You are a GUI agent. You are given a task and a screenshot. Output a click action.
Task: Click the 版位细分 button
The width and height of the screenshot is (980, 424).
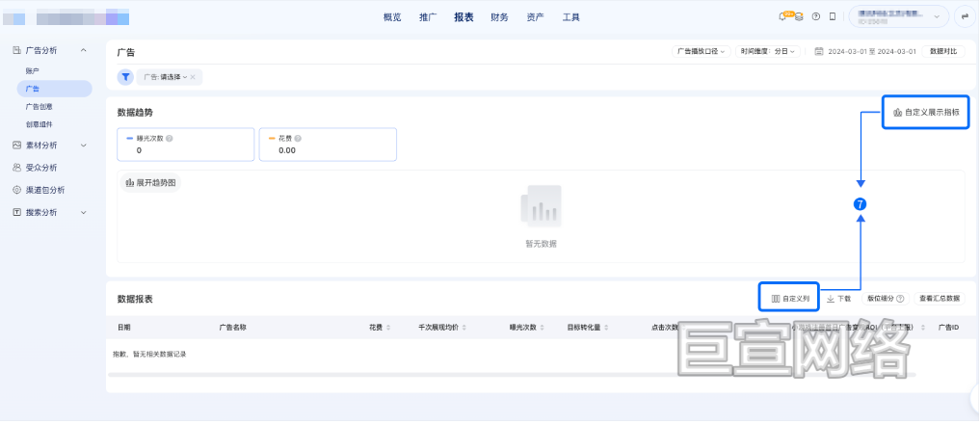[x=887, y=299]
